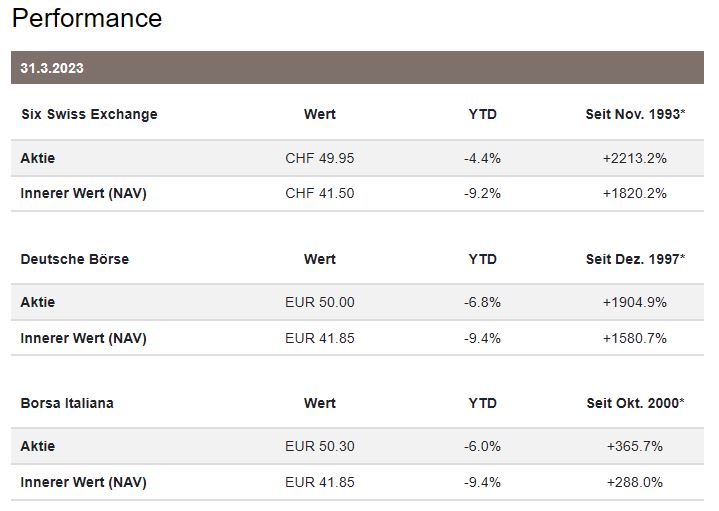
Task: Click the +365.7% performance figure
Action: click(x=634, y=446)
